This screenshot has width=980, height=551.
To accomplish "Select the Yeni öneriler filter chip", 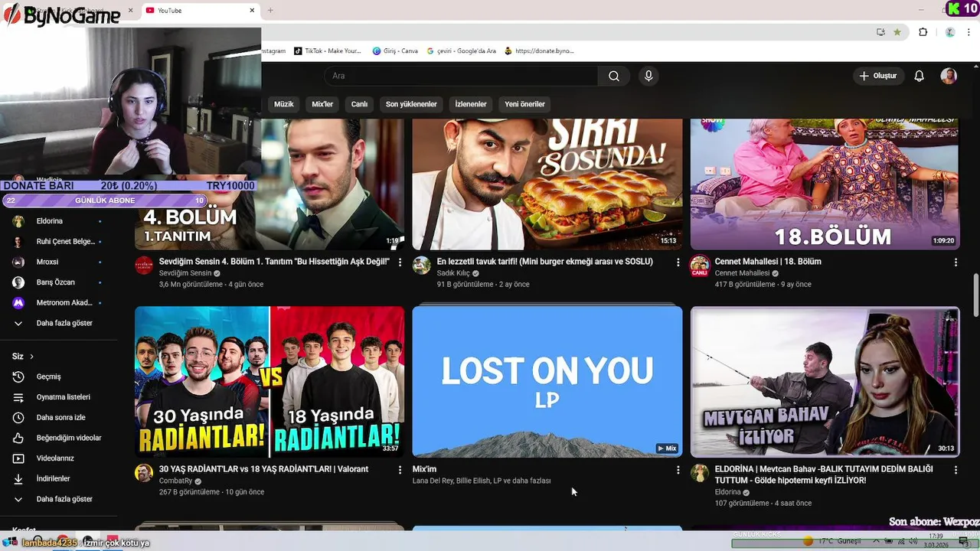I will tap(525, 104).
